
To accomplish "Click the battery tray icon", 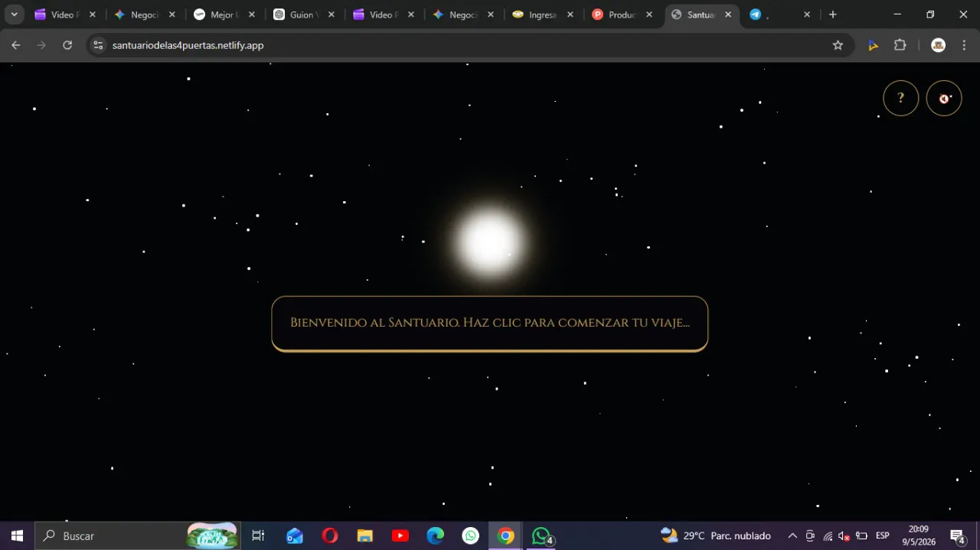I will [x=861, y=535].
